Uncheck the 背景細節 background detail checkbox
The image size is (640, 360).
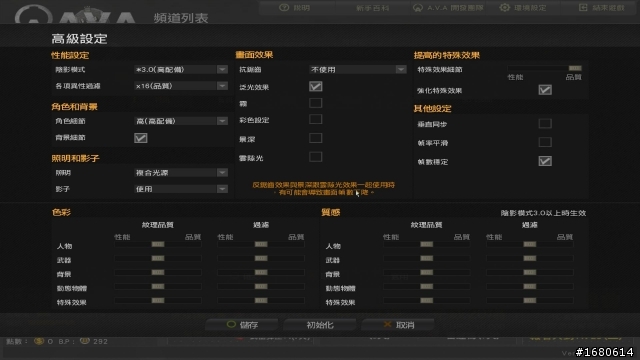[141, 138]
